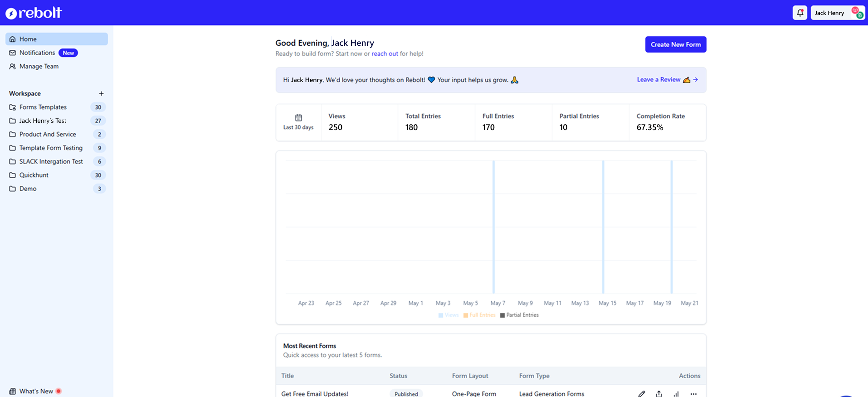The height and width of the screenshot is (397, 868).
Task: Toggle Full Entries series in chart legend
Action: coord(479,315)
